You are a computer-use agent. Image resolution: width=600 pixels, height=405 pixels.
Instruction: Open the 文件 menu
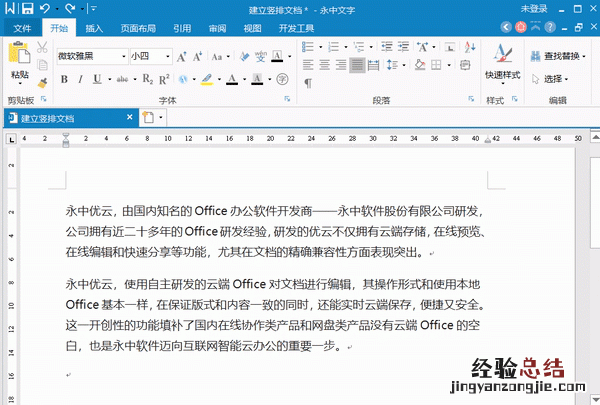[22, 28]
